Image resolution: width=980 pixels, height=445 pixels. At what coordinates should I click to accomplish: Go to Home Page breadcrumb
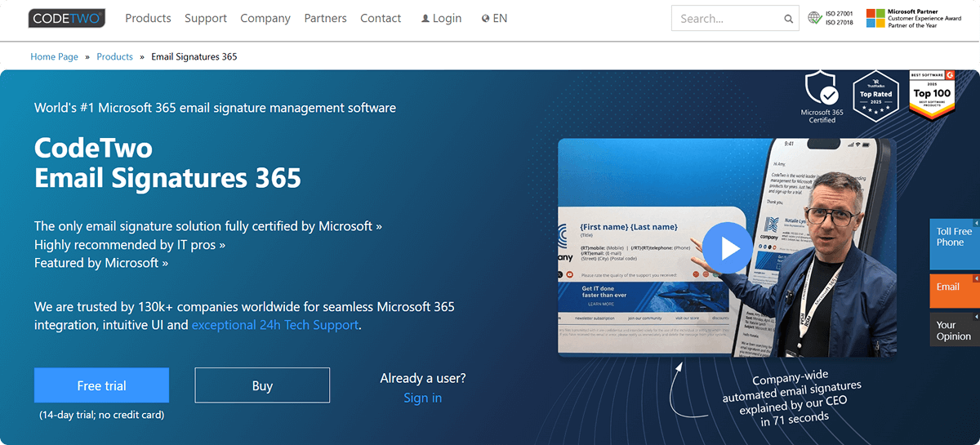click(x=55, y=56)
